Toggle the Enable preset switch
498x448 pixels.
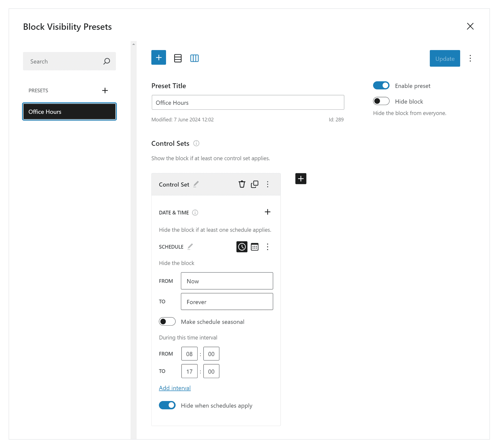(x=381, y=86)
